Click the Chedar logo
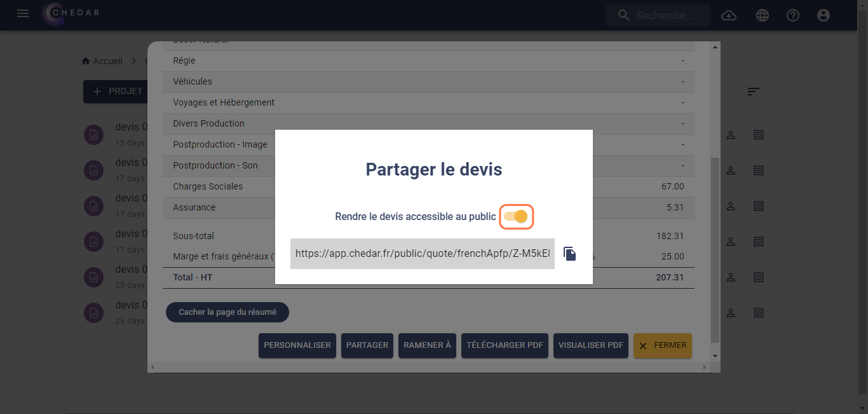 click(71, 14)
